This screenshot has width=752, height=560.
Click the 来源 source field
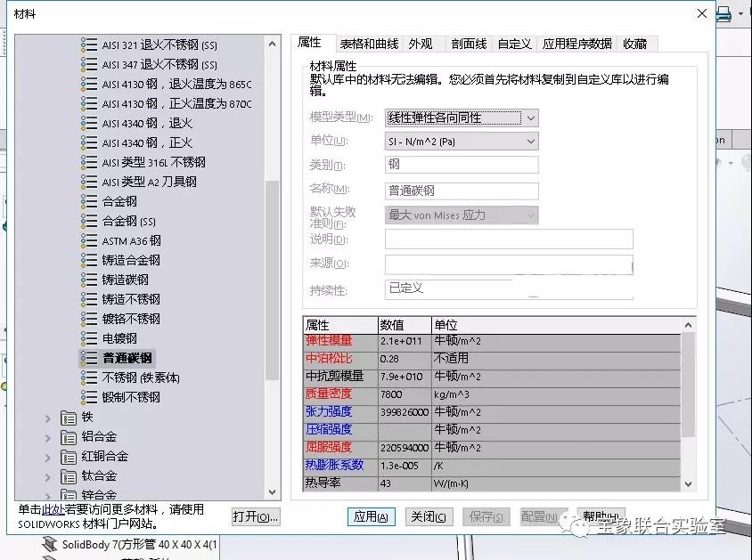coord(509,264)
